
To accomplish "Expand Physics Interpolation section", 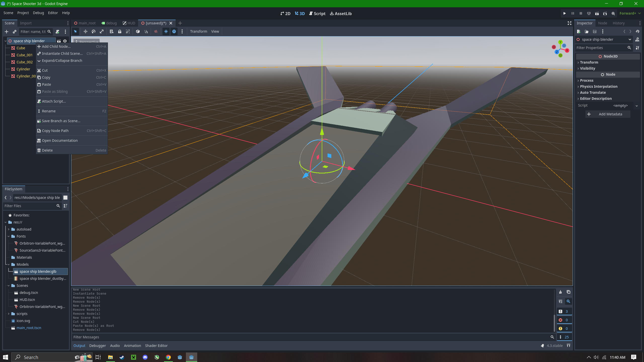I will [x=608, y=86].
